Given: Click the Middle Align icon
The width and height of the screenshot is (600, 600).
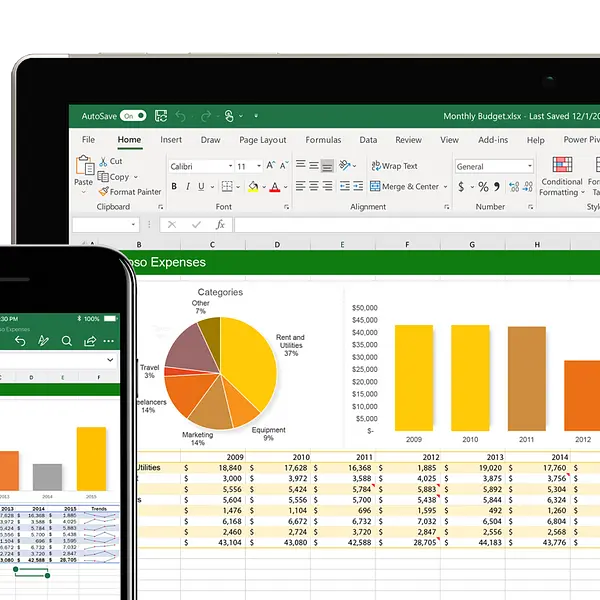Looking at the screenshot, I should pos(314,165).
